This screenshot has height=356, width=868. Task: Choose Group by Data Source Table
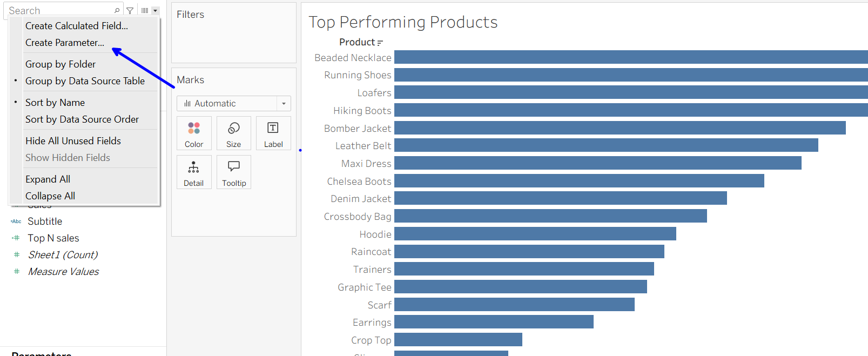[x=85, y=81]
